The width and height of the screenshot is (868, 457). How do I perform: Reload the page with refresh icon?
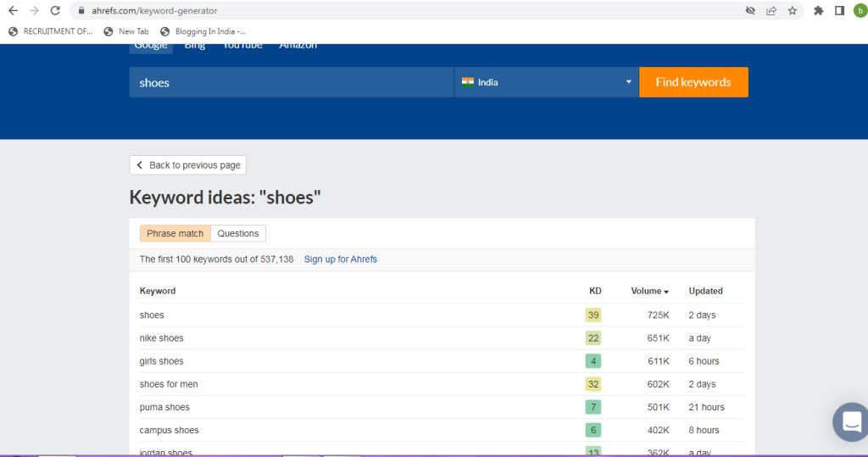point(55,10)
